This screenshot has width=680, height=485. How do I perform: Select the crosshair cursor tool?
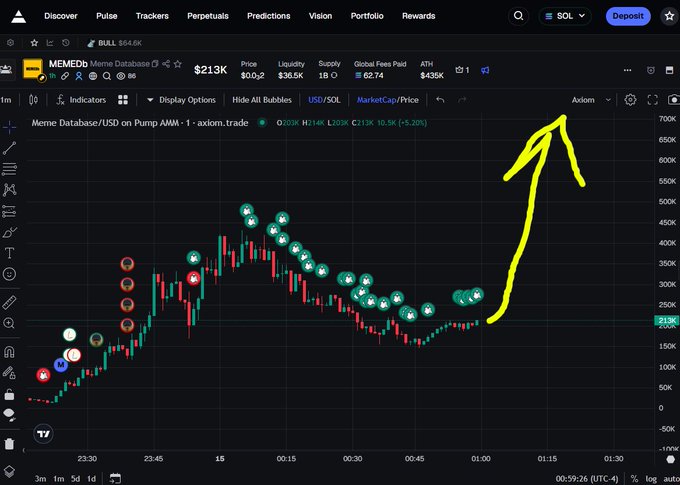(9, 127)
